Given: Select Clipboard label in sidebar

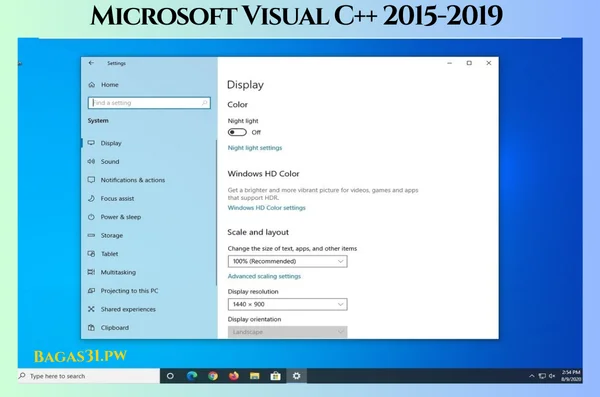Looking at the screenshot, I should [x=115, y=327].
